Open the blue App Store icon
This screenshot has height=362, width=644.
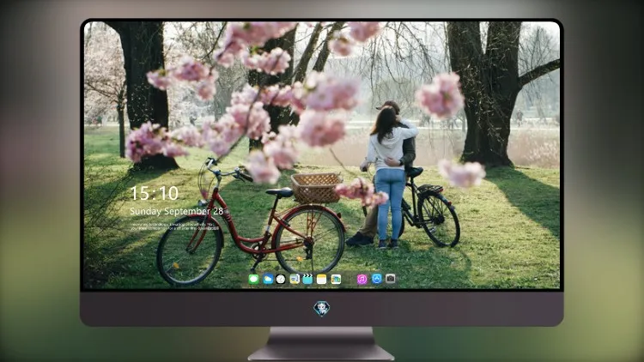coord(377,279)
